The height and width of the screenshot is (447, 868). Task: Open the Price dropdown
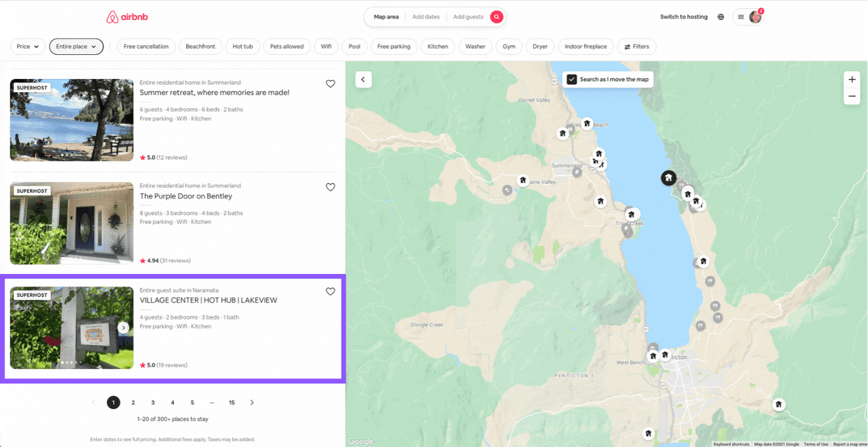[x=28, y=47]
